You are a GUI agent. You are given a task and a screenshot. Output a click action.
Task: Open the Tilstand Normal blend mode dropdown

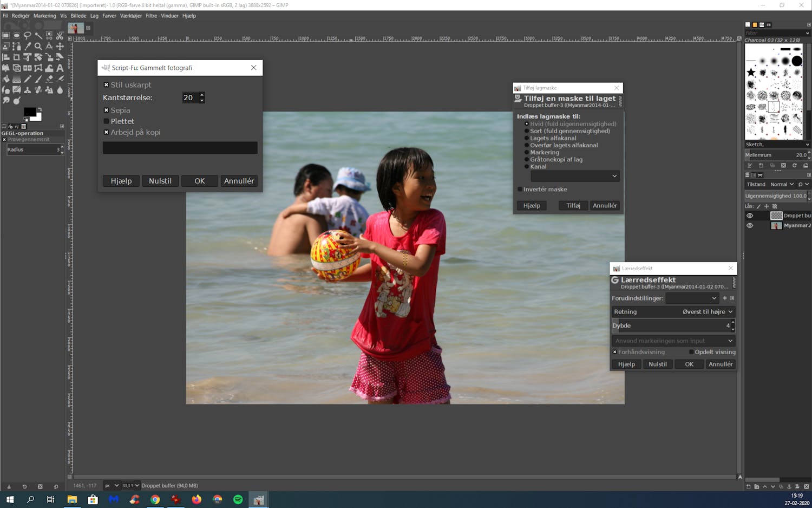tap(782, 184)
